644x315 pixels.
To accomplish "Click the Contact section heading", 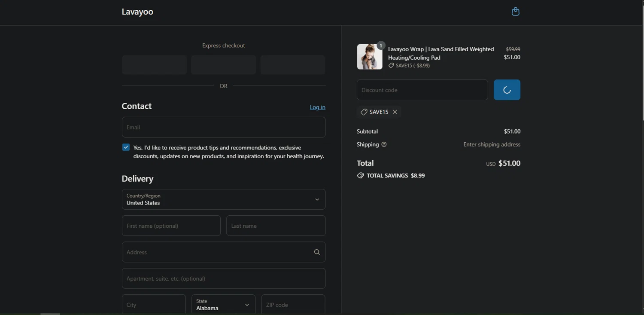I will 137,106.
